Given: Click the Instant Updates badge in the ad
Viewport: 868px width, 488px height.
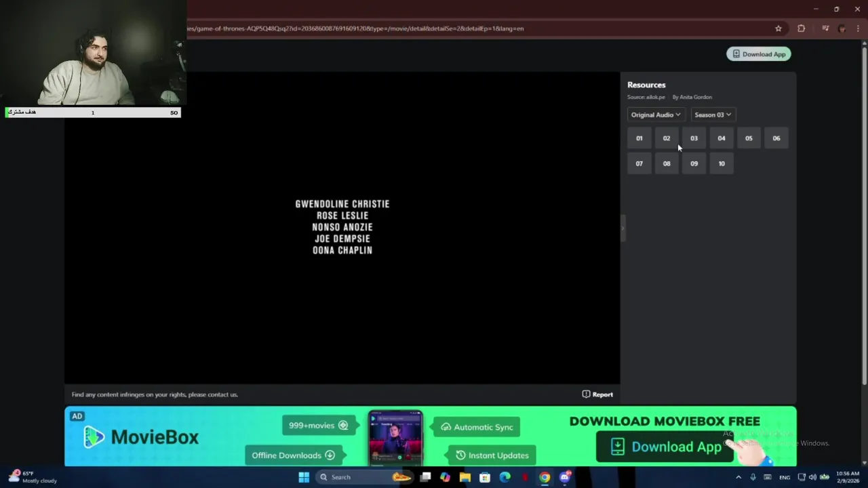Looking at the screenshot, I should point(492,455).
